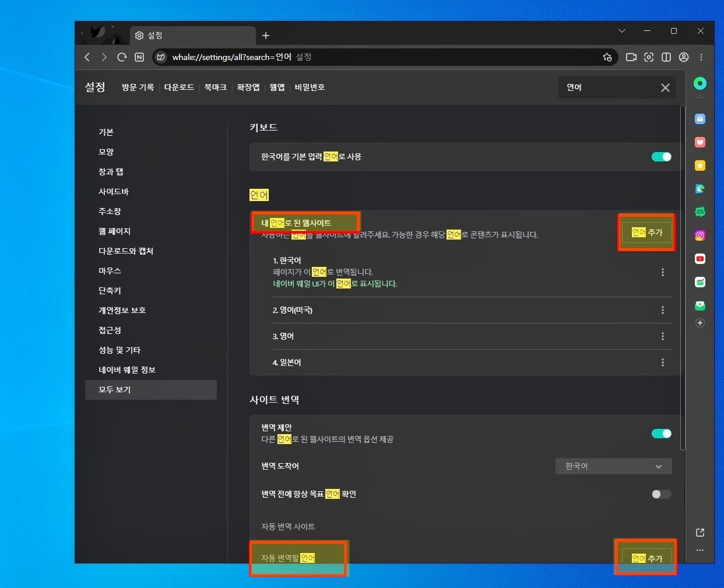Image resolution: width=724 pixels, height=588 pixels.
Task: Open 확장앱 in settings top menu
Action: 248,87
